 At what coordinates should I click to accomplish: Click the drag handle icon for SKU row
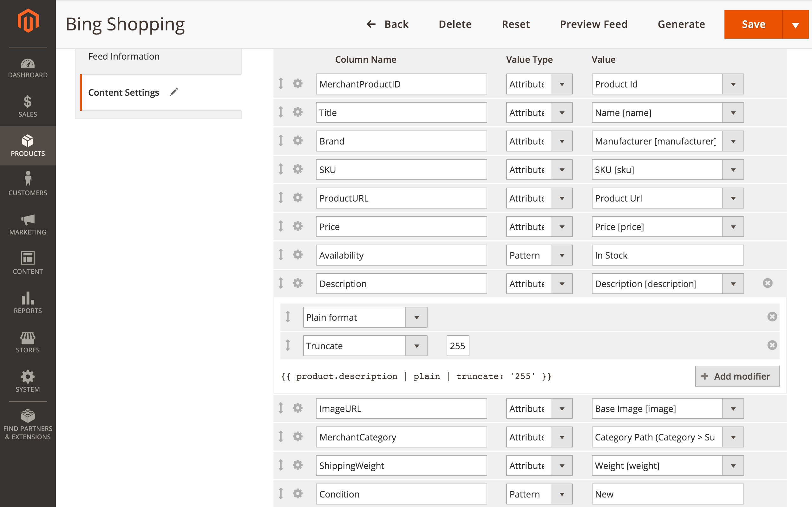[x=281, y=169]
